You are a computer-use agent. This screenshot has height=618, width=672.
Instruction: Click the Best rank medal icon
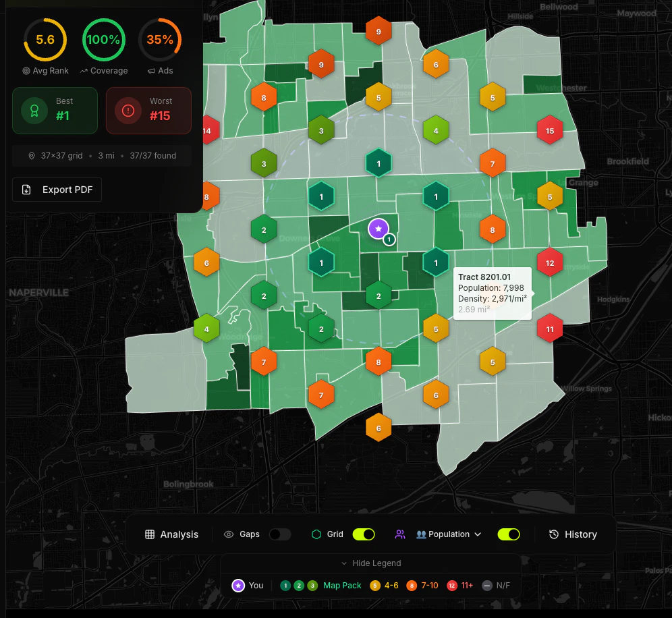(34, 111)
